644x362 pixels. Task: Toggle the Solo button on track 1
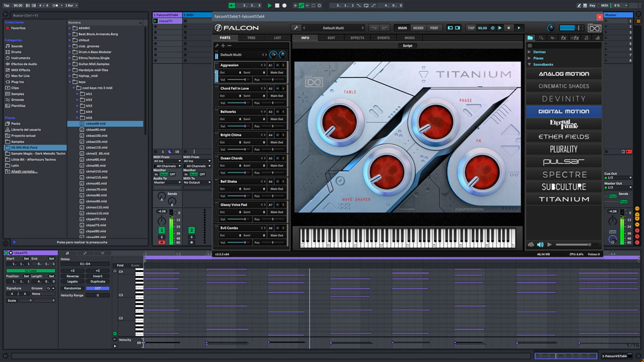pos(162,237)
